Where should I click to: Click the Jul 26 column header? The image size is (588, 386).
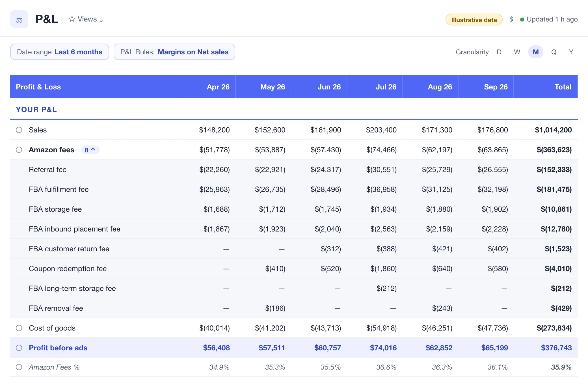click(x=375, y=87)
